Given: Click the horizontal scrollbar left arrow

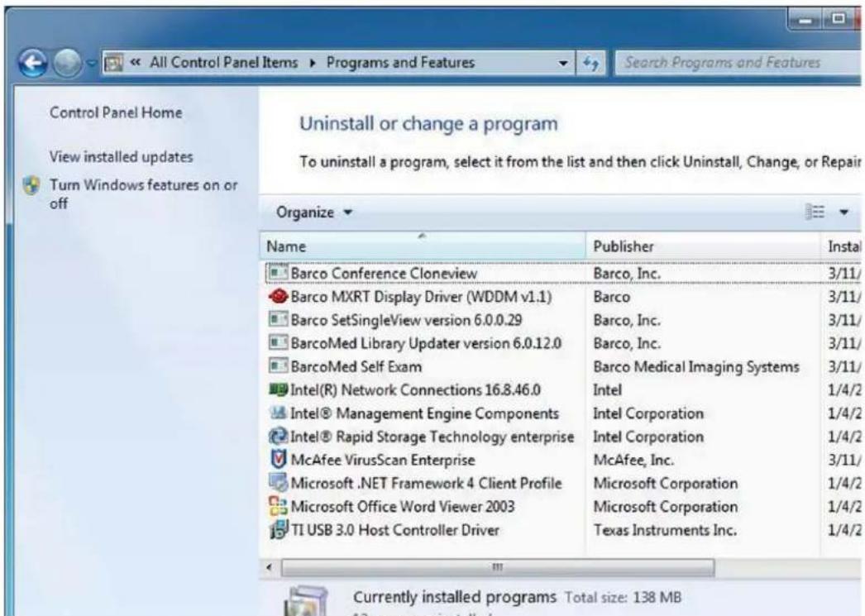Looking at the screenshot, I should [270, 567].
